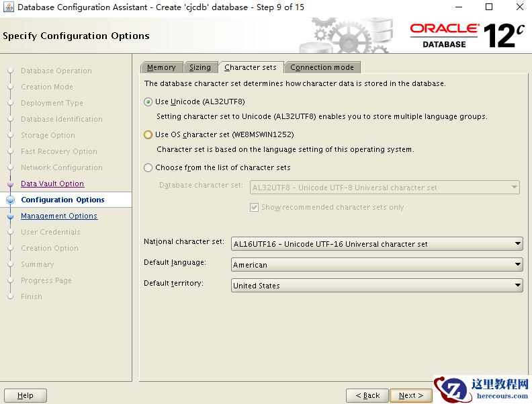The width and height of the screenshot is (532, 404).
Task: Maximize the Database Configuration Assistant window
Action: [x=489, y=7]
